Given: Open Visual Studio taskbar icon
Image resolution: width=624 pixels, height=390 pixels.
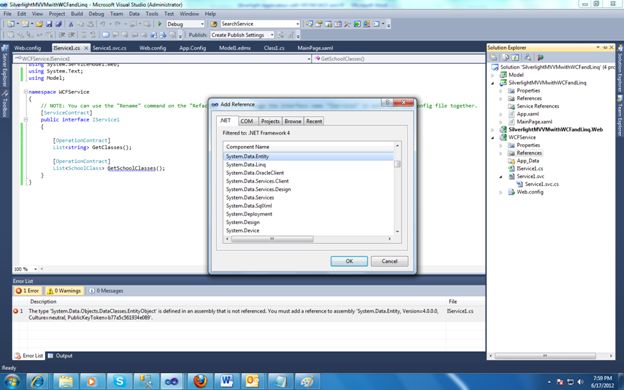Looking at the screenshot, I should [x=172, y=381].
